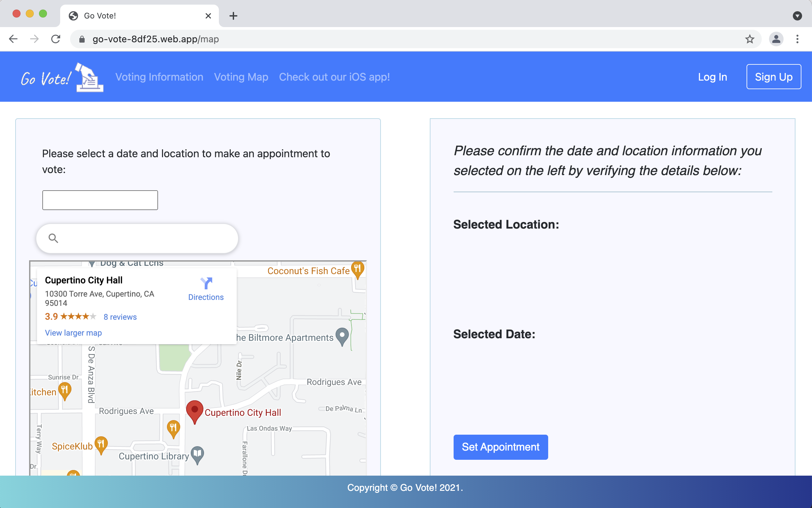Click the SpiceKlub restaurant pin
The height and width of the screenshot is (508, 812).
tap(101, 445)
